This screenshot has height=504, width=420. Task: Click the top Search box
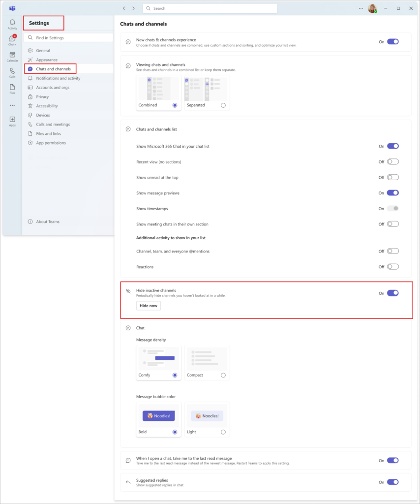click(x=210, y=8)
